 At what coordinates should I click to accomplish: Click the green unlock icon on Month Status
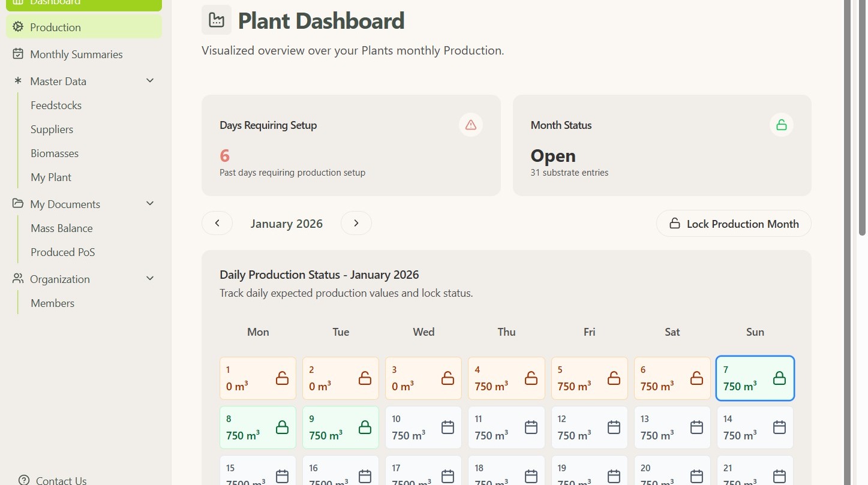(781, 125)
